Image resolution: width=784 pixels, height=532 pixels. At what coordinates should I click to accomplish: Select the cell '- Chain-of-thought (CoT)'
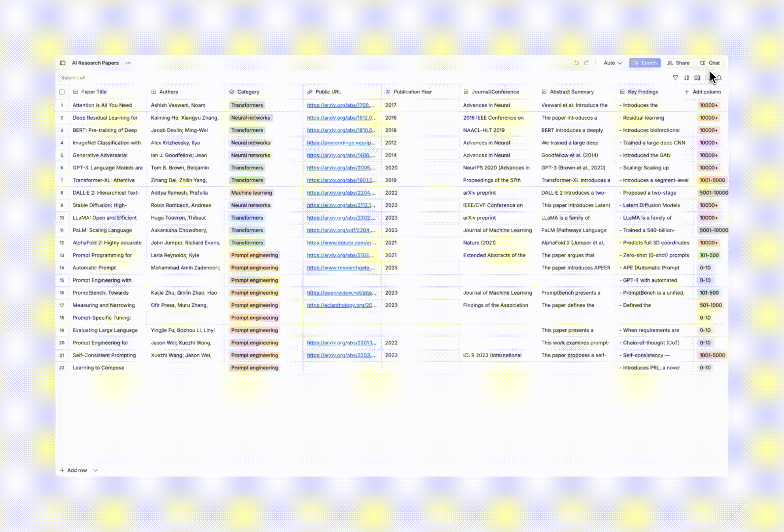pos(655,343)
